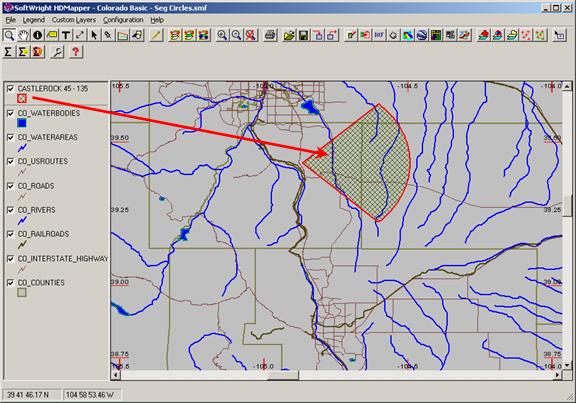Open the Legend menu
The image size is (576, 403).
(33, 20)
